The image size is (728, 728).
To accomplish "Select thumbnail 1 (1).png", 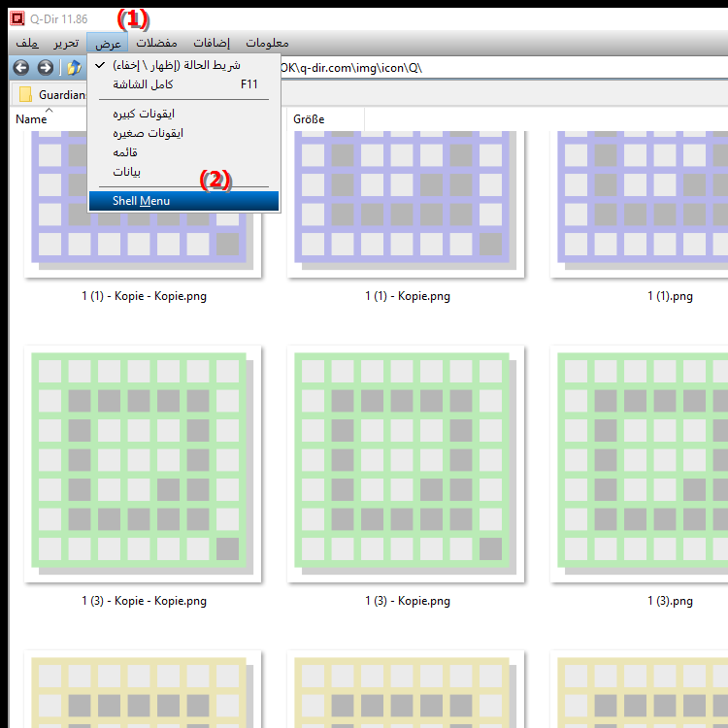I will 640,204.
